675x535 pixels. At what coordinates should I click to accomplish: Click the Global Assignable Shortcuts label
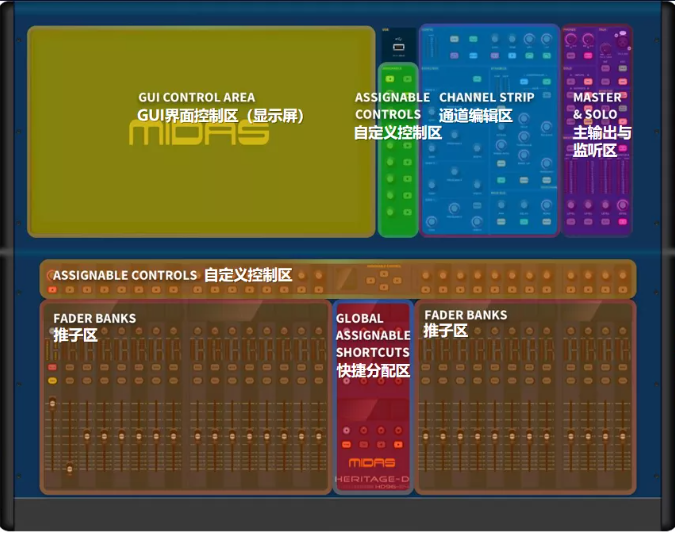point(372,344)
